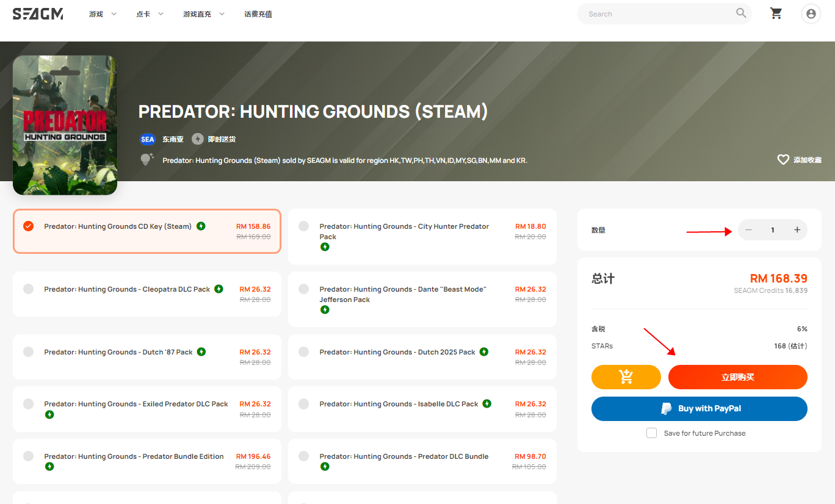The height and width of the screenshot is (504, 835).
Task: Click the valid region description text
Action: pyautogui.click(x=345, y=160)
